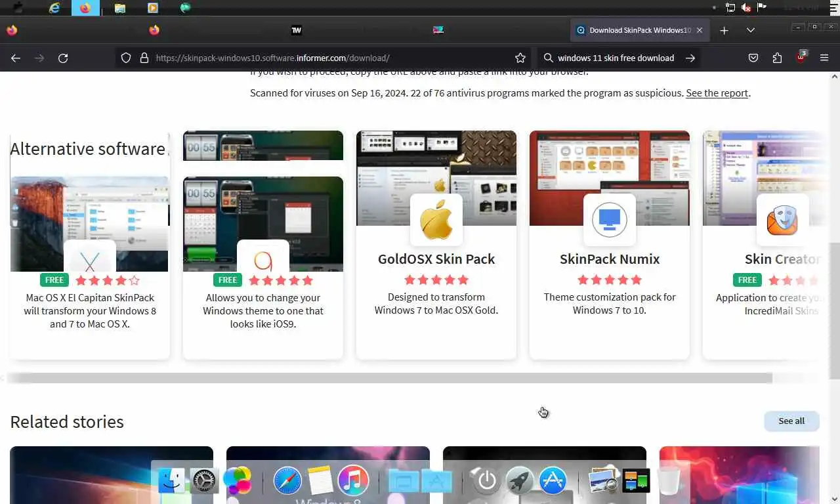This screenshot has width=840, height=504.
Task: Go back to the previous page
Action: click(x=16, y=58)
